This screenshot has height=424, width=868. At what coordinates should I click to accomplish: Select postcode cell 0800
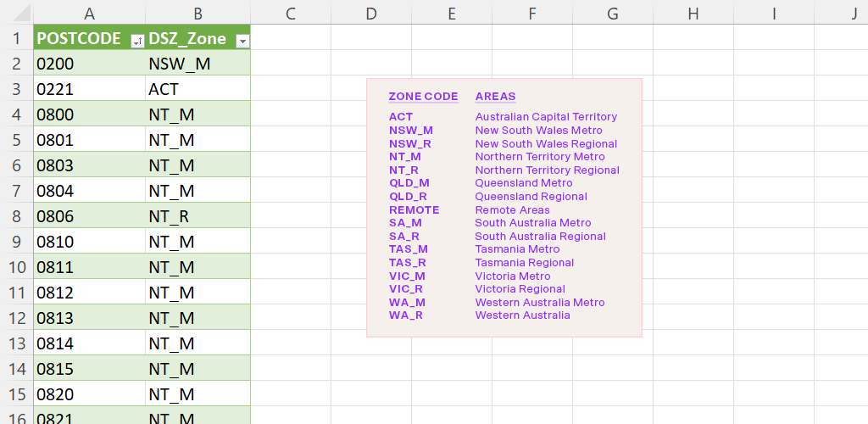[89, 114]
